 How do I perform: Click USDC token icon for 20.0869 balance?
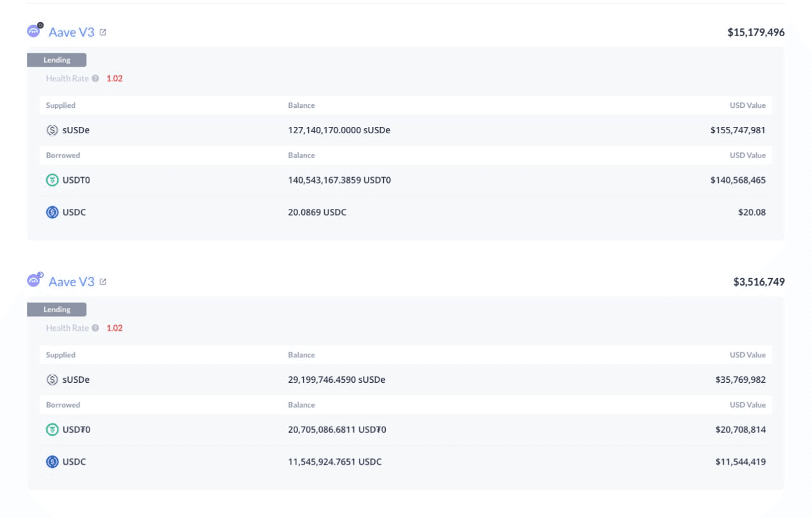[53, 212]
